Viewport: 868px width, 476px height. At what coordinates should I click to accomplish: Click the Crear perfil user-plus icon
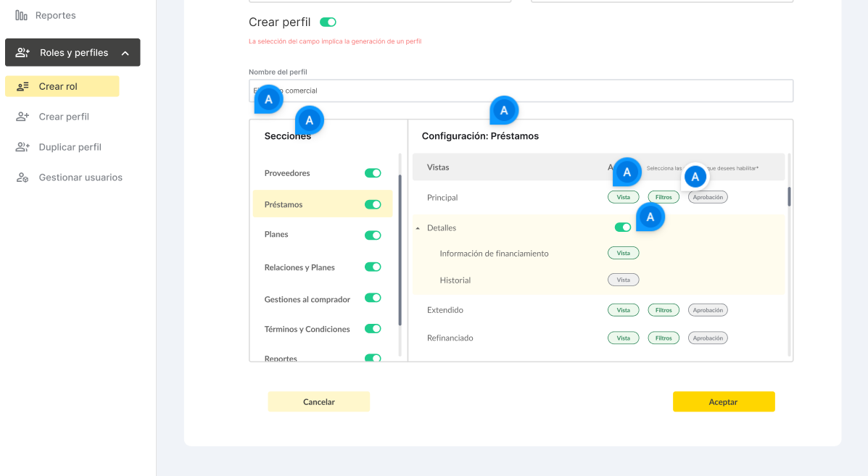22,117
